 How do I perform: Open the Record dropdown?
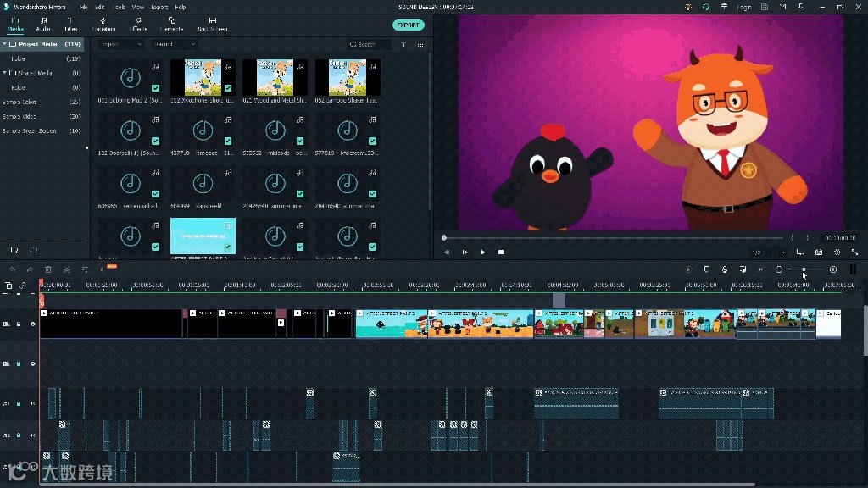pos(174,44)
